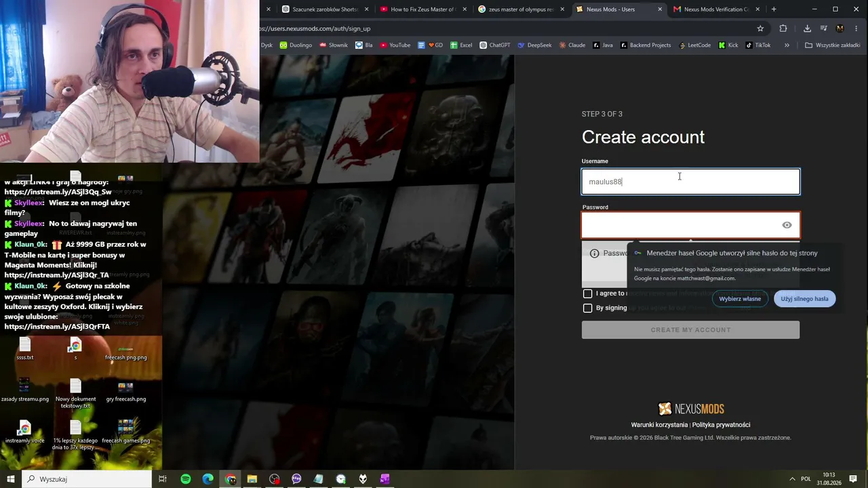This screenshot has height=488, width=868.
Task: Focus the Password input field
Action: pyautogui.click(x=690, y=225)
